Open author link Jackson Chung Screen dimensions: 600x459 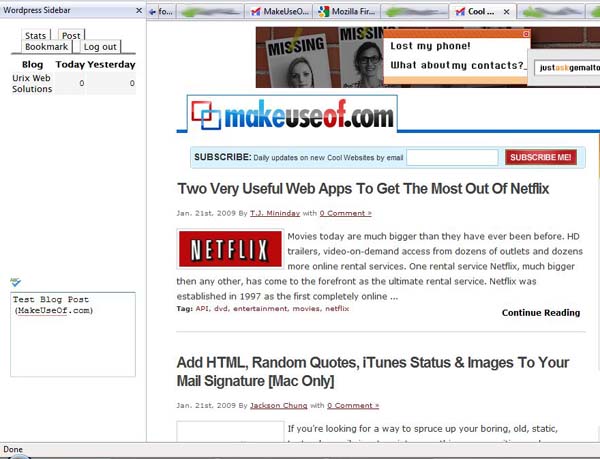pos(279,405)
